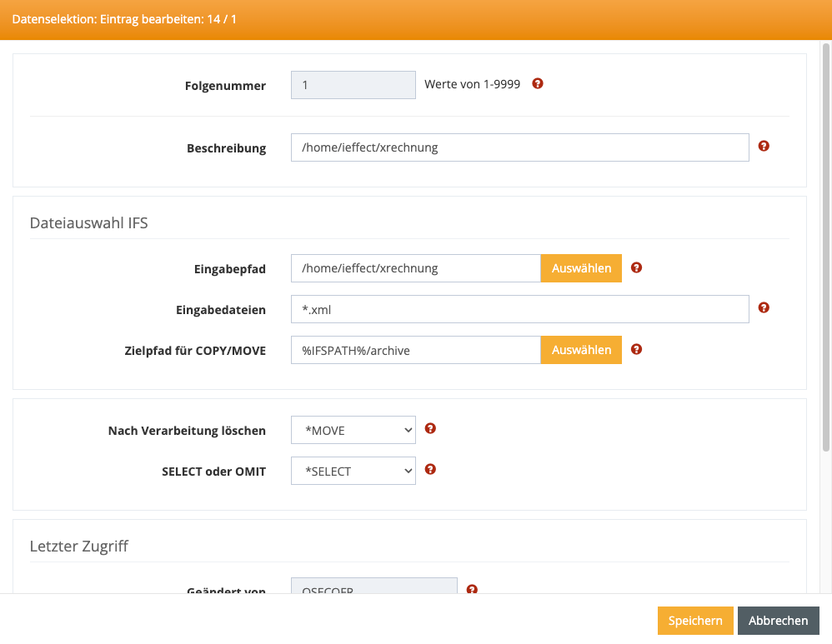Click help icon next to Folgenummer

coord(538,83)
